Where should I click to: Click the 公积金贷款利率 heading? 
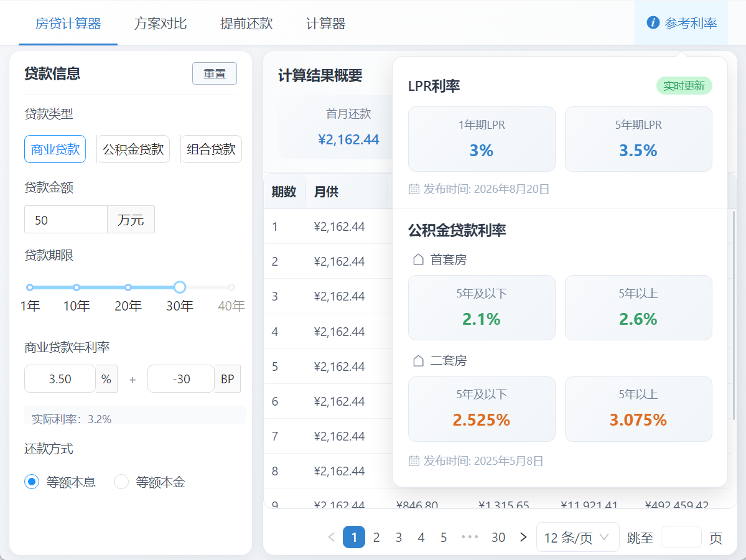[x=457, y=230]
